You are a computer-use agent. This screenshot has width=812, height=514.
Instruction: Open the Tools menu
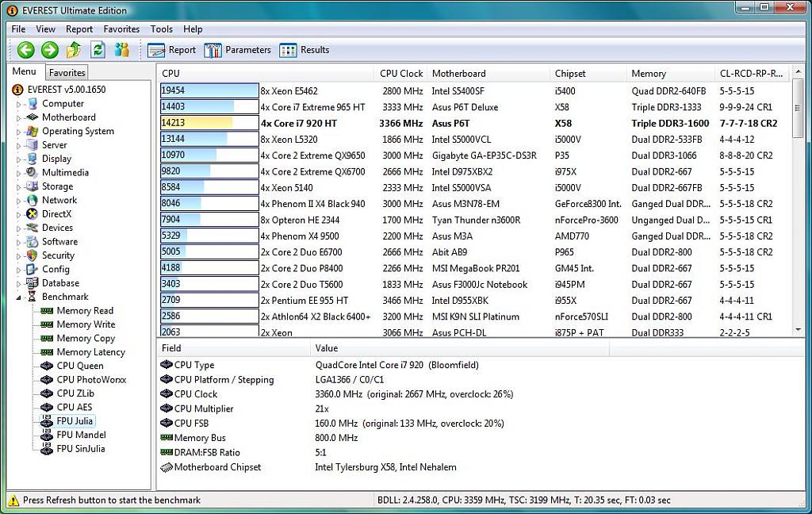pyautogui.click(x=162, y=29)
